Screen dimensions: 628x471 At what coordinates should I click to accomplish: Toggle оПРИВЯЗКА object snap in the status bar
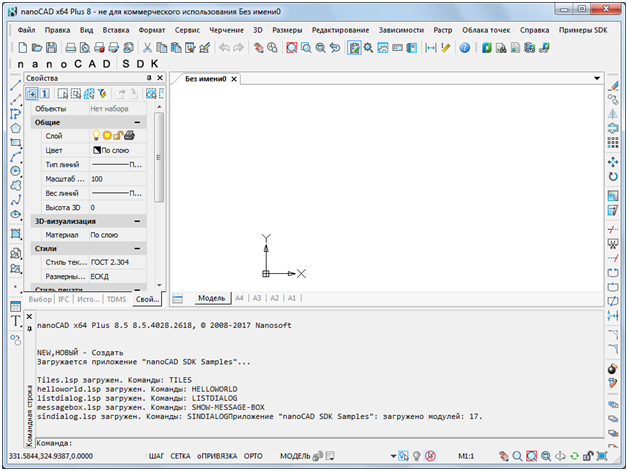click(x=217, y=456)
